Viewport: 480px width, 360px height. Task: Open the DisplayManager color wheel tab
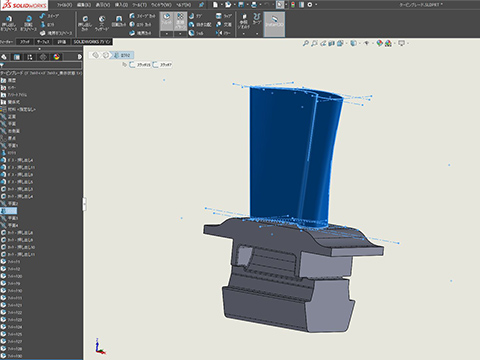(56, 57)
